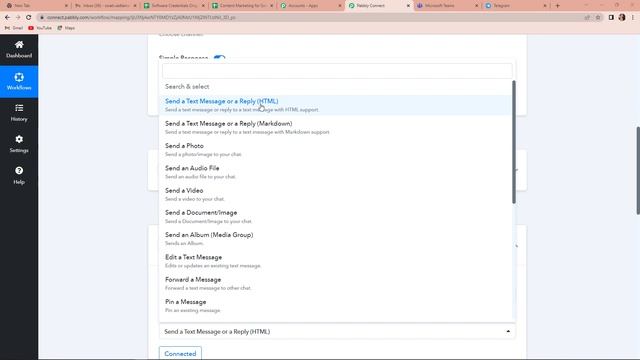Image resolution: width=640 pixels, height=360 pixels.
Task: Choose Send an Album (Media Group)
Action: 335,239
